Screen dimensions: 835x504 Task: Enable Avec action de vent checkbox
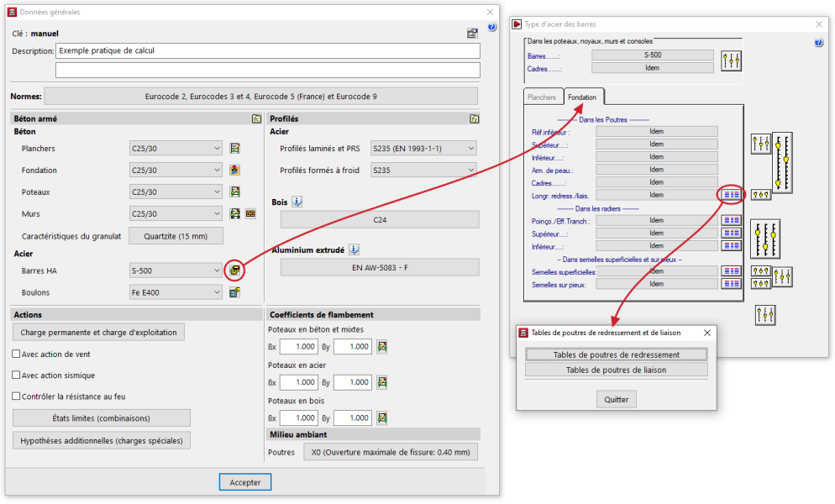(x=17, y=354)
